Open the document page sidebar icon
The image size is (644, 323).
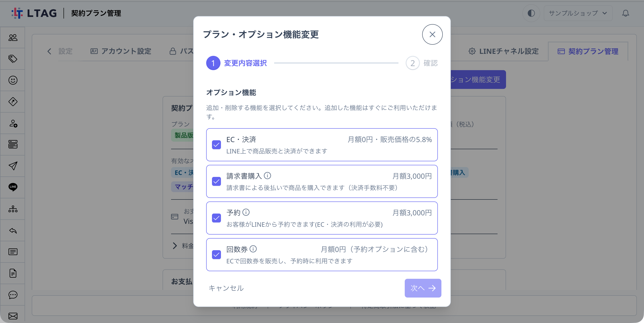[13, 273]
